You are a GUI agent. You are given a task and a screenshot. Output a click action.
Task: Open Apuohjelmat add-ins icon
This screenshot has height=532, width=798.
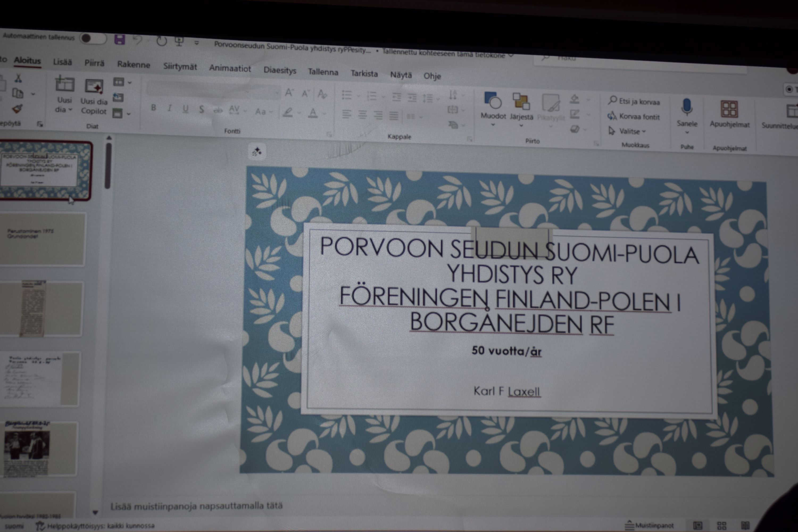click(x=729, y=109)
